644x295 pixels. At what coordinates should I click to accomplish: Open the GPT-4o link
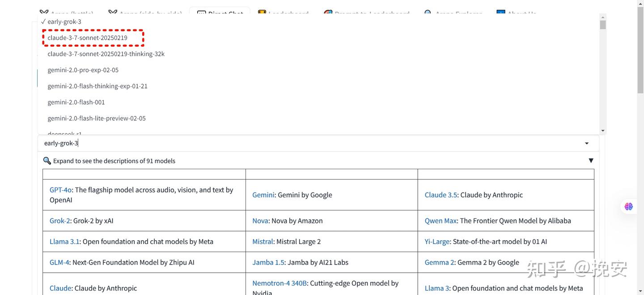60,190
